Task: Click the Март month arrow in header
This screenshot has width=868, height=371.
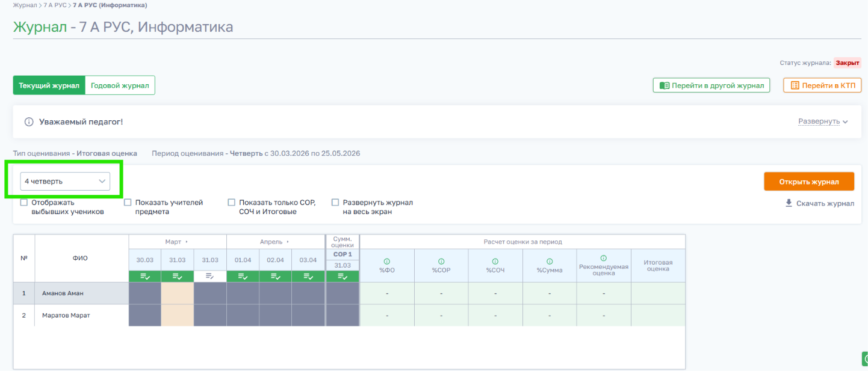Action: tap(187, 242)
